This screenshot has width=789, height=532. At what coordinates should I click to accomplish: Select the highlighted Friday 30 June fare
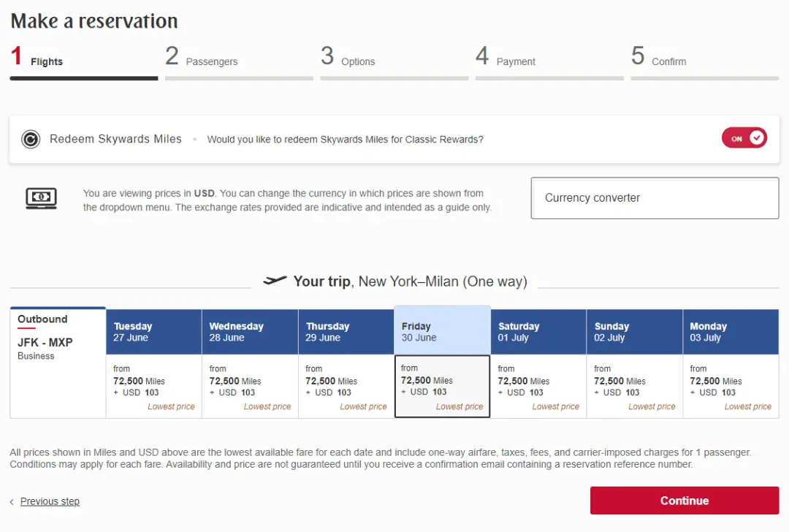point(442,386)
